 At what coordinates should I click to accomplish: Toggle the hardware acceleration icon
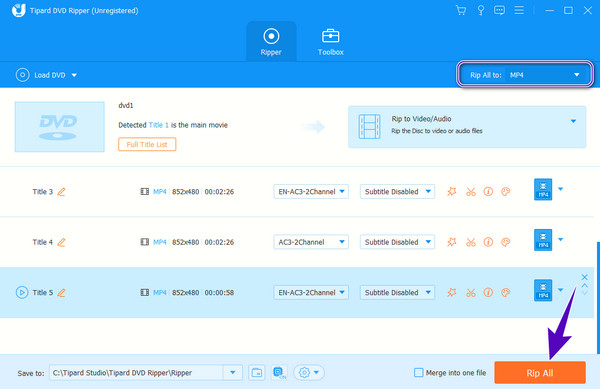[279, 373]
